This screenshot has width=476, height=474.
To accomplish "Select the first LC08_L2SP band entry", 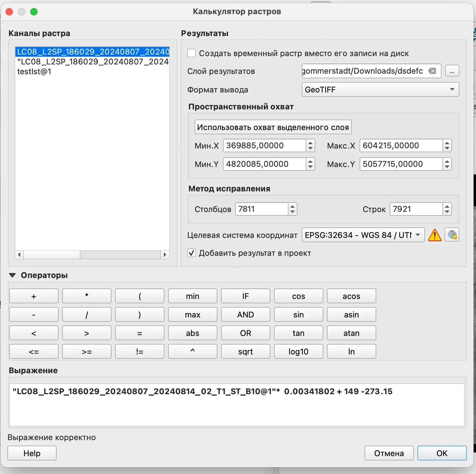I will coord(92,52).
